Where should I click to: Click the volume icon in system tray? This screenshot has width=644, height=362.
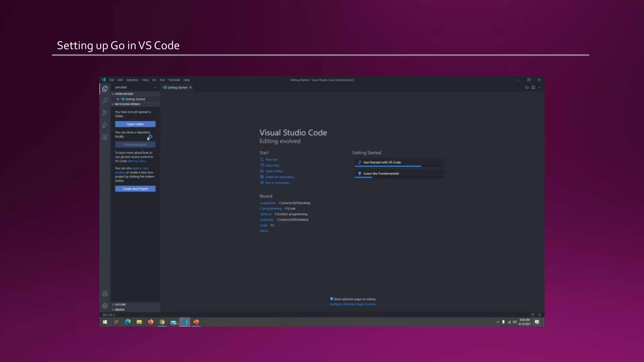[515, 322]
